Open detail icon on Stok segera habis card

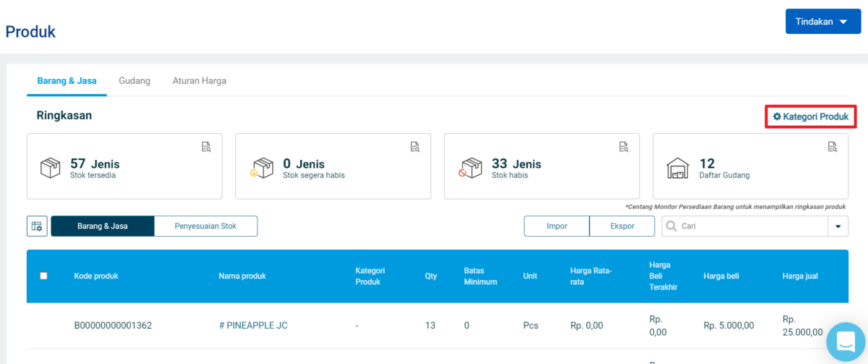414,147
